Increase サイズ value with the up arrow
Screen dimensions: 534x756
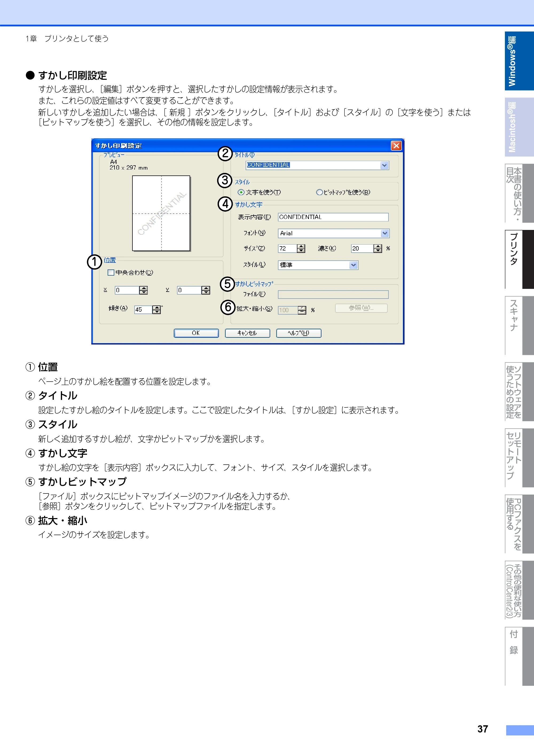[x=301, y=246]
